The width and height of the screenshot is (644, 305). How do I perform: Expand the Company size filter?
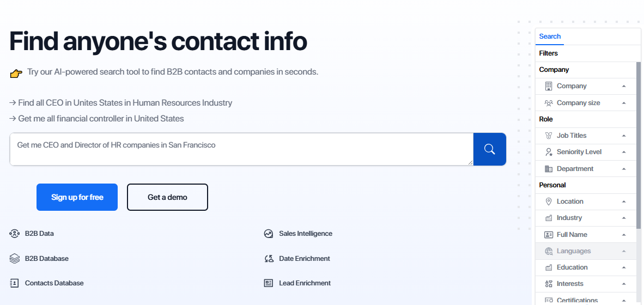click(624, 103)
